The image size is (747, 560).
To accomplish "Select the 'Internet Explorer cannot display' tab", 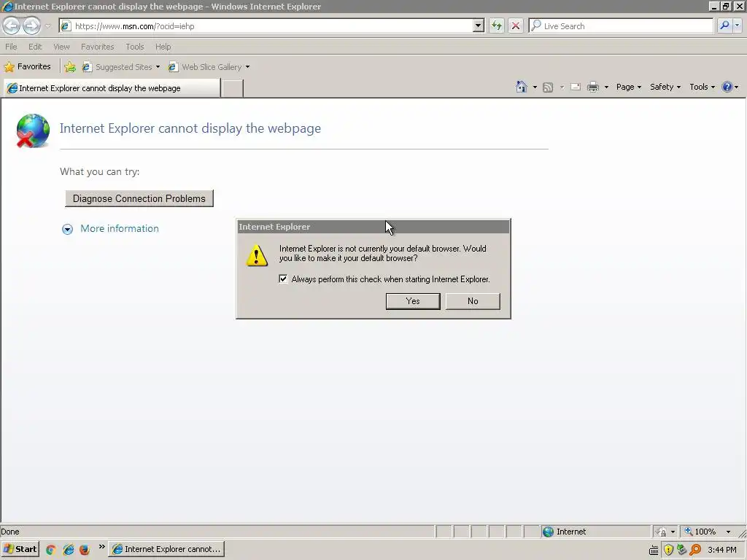I will coord(112,88).
